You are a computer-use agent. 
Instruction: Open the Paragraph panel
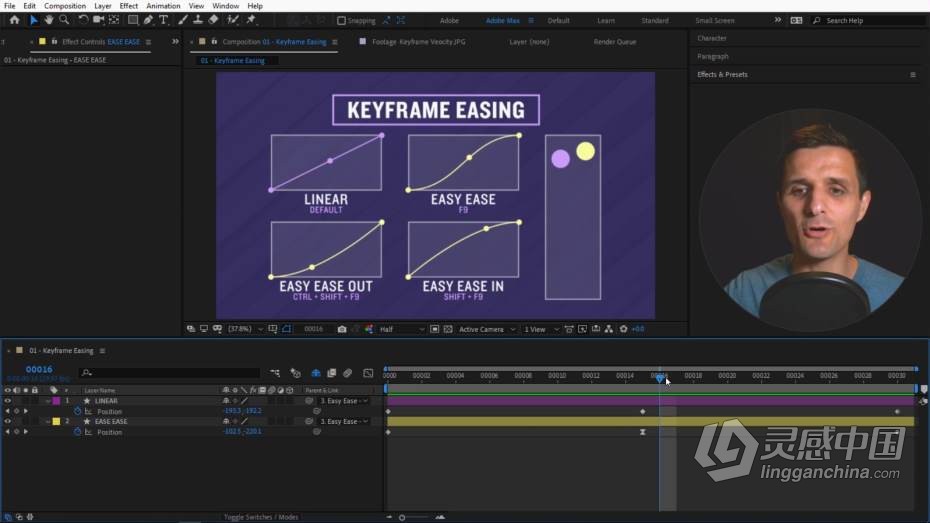713,56
